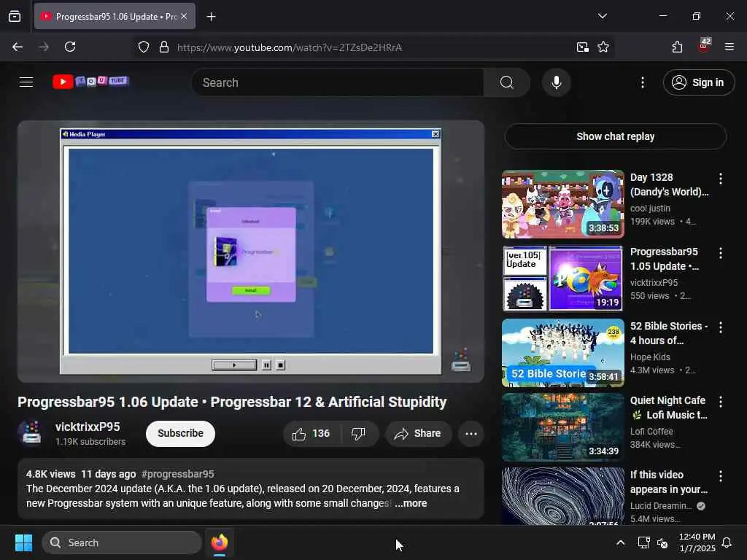Open the YouTube guide hamburger menu
Screen dimensions: 747x560
pos(26,82)
